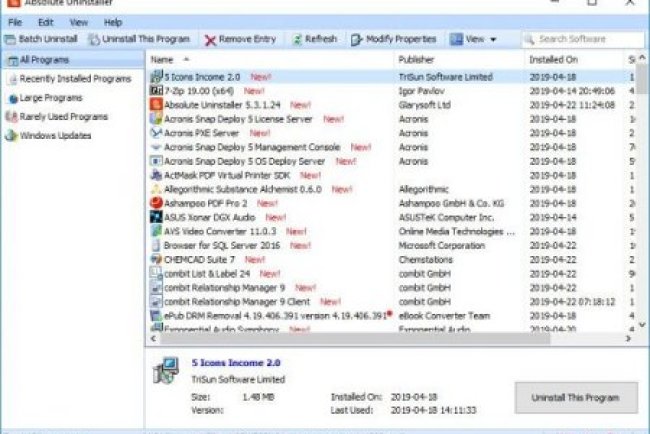Click 5 Icons Income 2.0 title in details
Viewport: 650px width, 434px height.
pyautogui.click(x=236, y=363)
